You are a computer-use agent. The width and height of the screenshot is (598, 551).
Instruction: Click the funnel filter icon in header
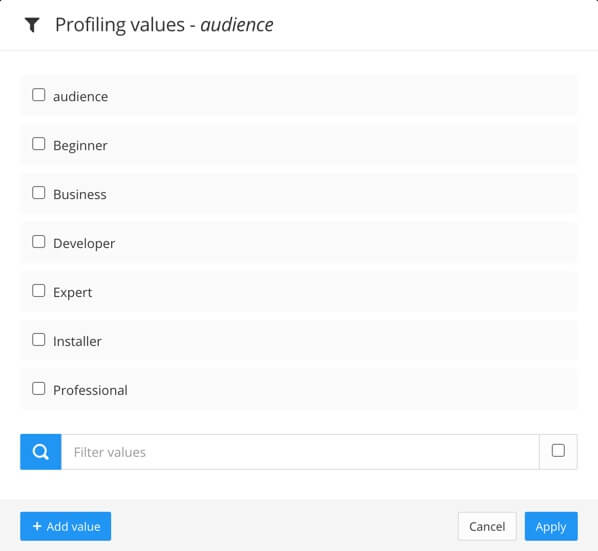tap(32, 25)
